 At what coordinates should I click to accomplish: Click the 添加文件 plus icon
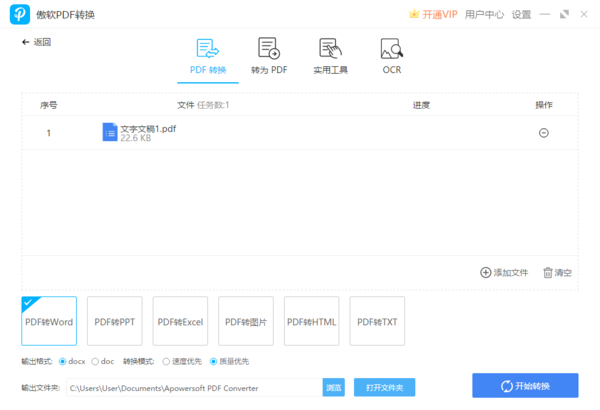(486, 272)
